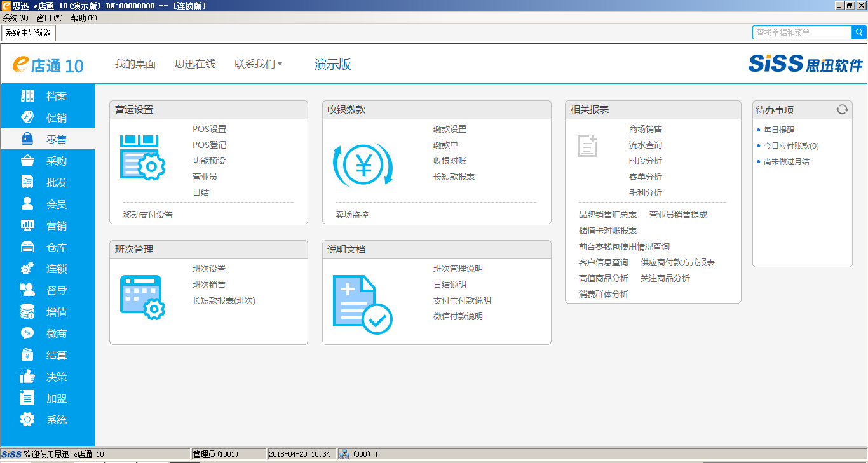Open 营业员销售提成 report
This screenshot has width=868, height=463.
678,215
